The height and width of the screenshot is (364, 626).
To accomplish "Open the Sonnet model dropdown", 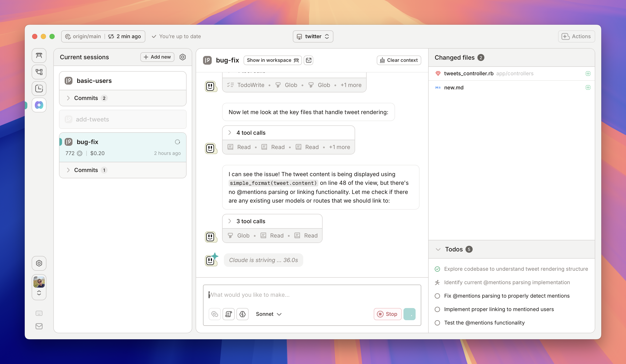I will point(269,314).
